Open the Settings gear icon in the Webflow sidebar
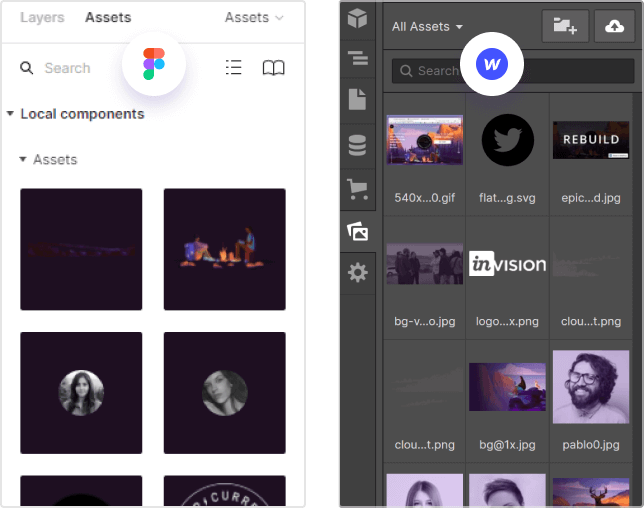This screenshot has width=644, height=508. pos(357,273)
